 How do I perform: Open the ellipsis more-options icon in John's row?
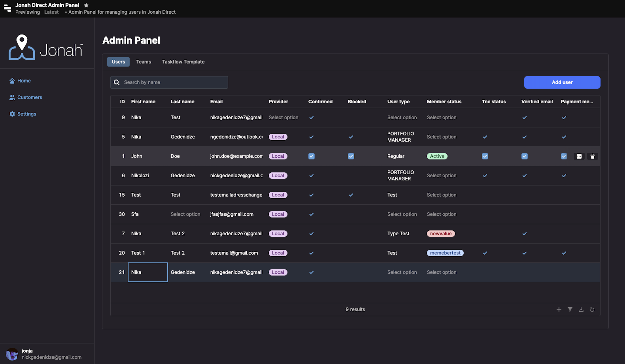[x=579, y=156]
